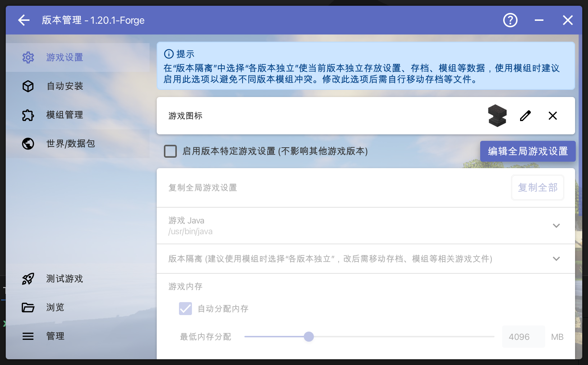The image size is (588, 365).
Task: Click the folder icon for 浏览
Action: pos(28,308)
